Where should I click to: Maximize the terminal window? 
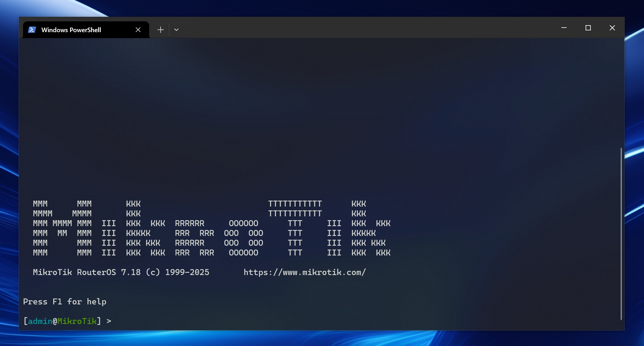pyautogui.click(x=588, y=28)
